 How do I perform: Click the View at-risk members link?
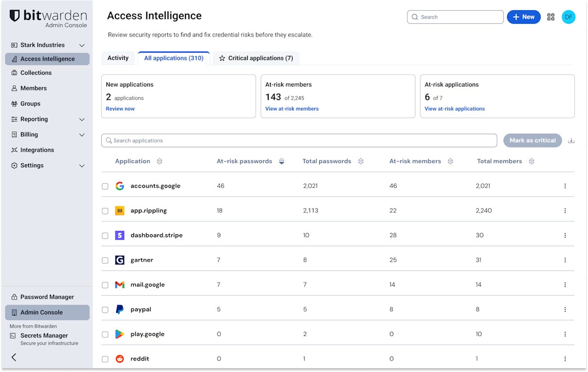click(x=292, y=108)
